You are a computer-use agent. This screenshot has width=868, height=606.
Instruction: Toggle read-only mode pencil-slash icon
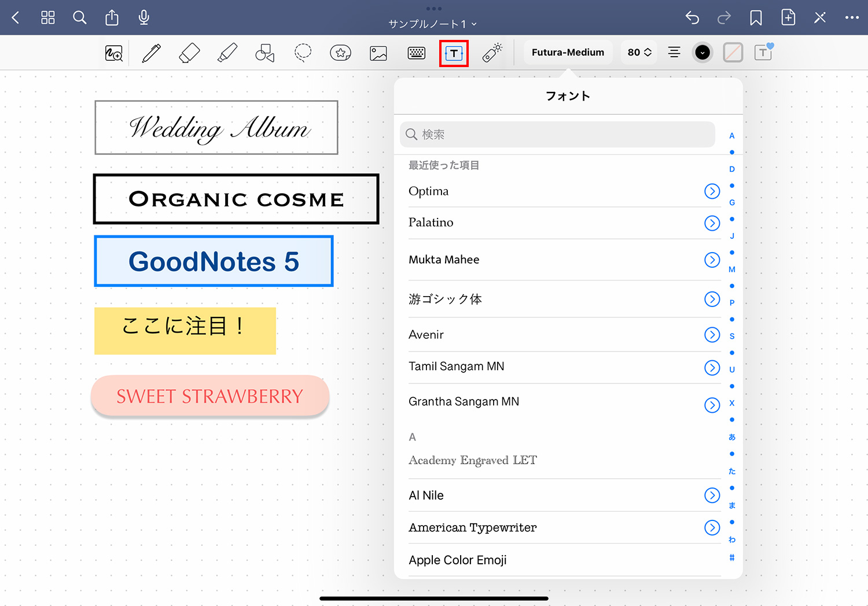pos(820,18)
